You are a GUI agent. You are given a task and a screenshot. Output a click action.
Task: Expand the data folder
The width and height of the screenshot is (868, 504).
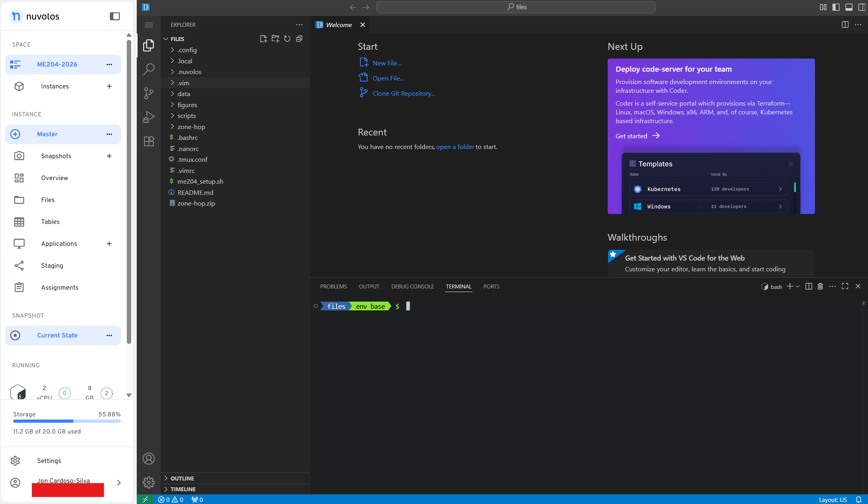tap(235, 94)
